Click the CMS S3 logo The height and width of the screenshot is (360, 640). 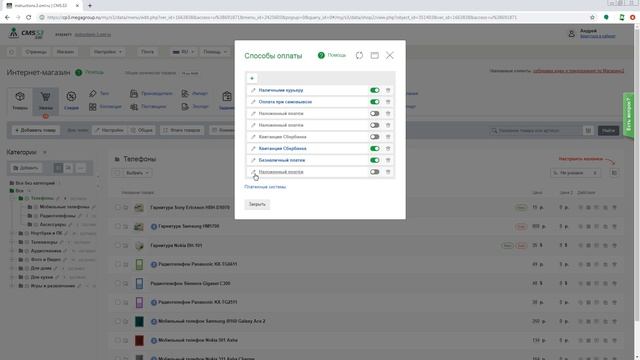26,33
